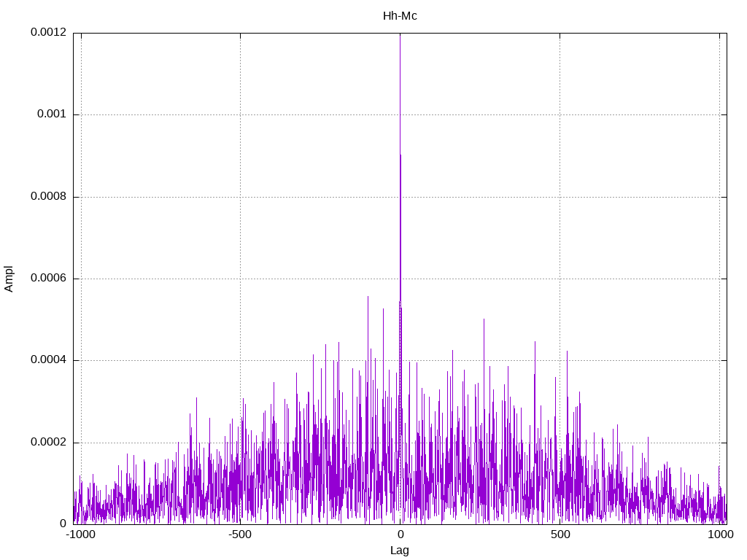Click the x-axis value '-500'
Screen dimensions: 747x560
(240, 534)
